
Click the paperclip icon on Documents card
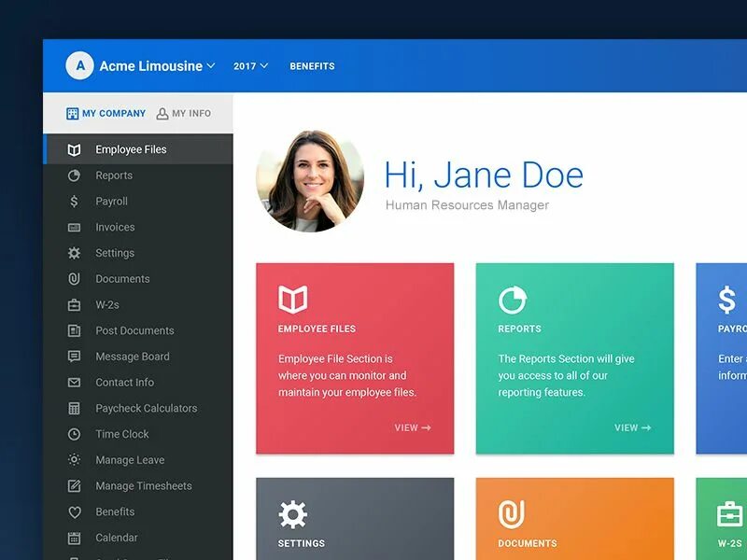click(512, 514)
